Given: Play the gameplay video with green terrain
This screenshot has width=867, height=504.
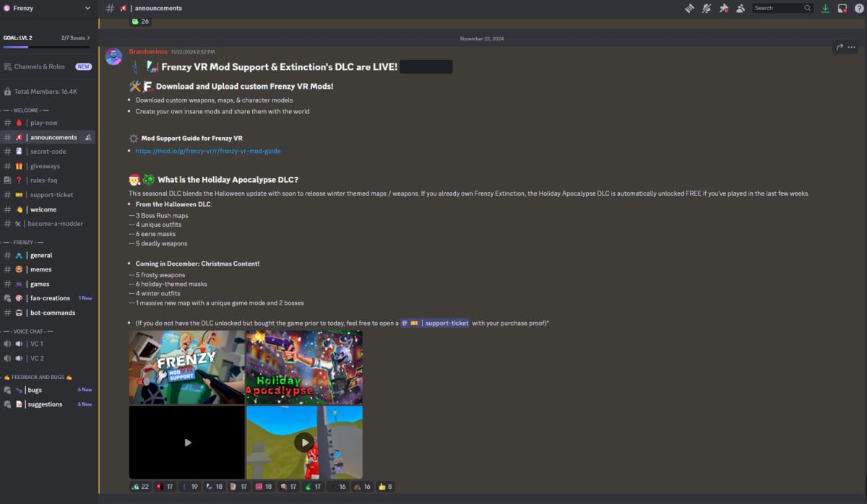Looking at the screenshot, I should (304, 442).
